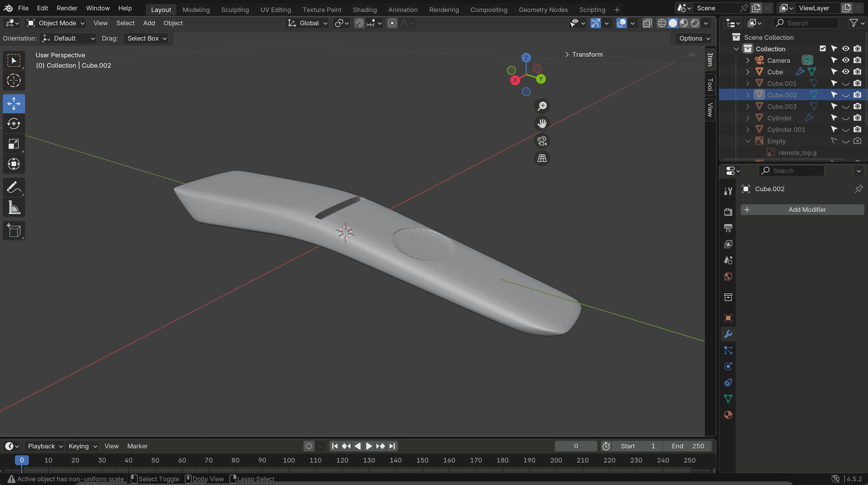Open the Render menu
Viewport: 868px width, 485px height.
67,8
